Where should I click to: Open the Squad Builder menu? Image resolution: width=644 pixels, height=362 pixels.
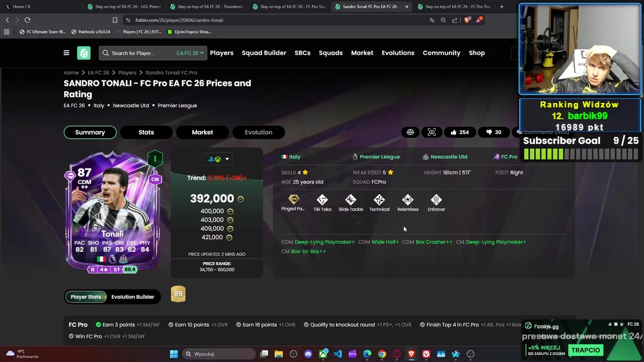[264, 53]
